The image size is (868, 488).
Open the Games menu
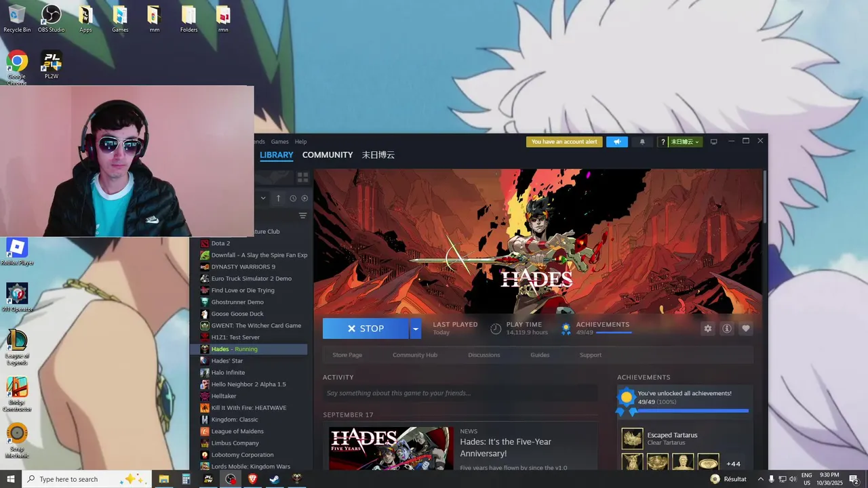tap(279, 142)
